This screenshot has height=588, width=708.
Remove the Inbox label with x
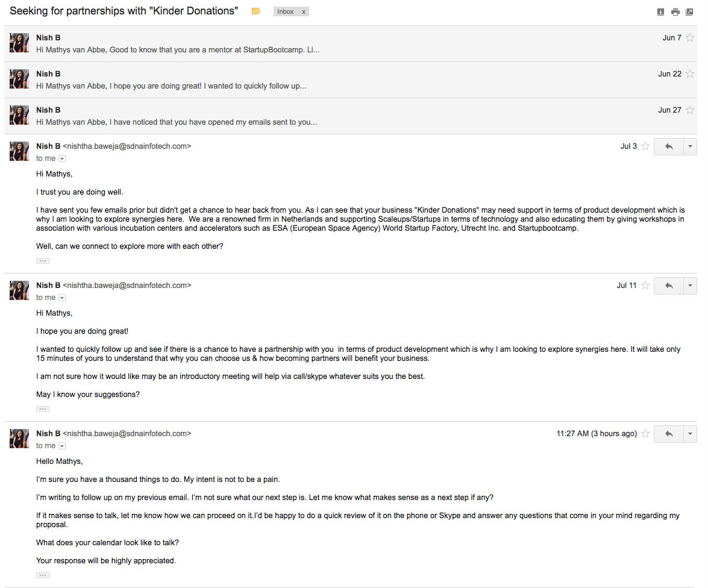[x=303, y=12]
